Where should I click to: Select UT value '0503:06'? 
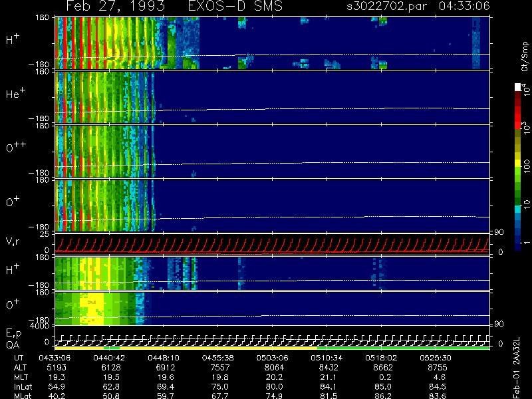coord(272,358)
